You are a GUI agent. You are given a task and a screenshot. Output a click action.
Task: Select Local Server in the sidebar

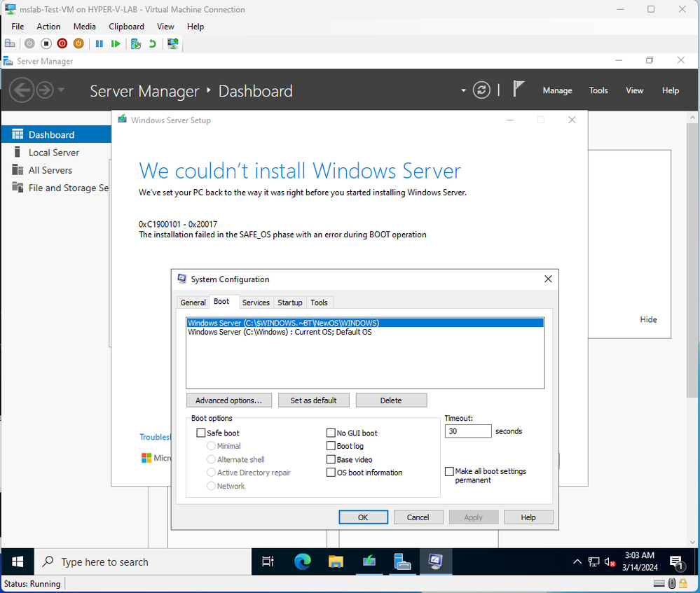[56, 152]
